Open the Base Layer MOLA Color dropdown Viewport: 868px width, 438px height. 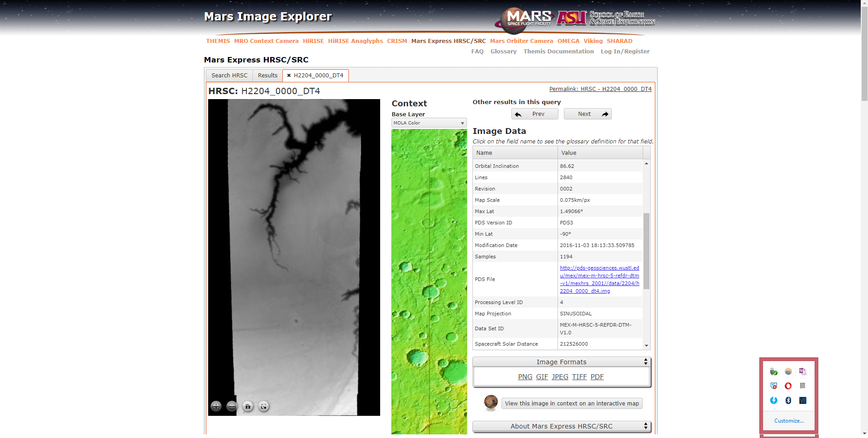429,123
